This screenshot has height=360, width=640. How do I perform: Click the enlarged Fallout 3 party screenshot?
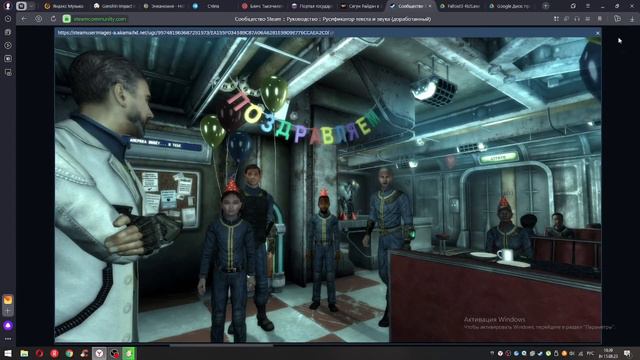point(328,189)
